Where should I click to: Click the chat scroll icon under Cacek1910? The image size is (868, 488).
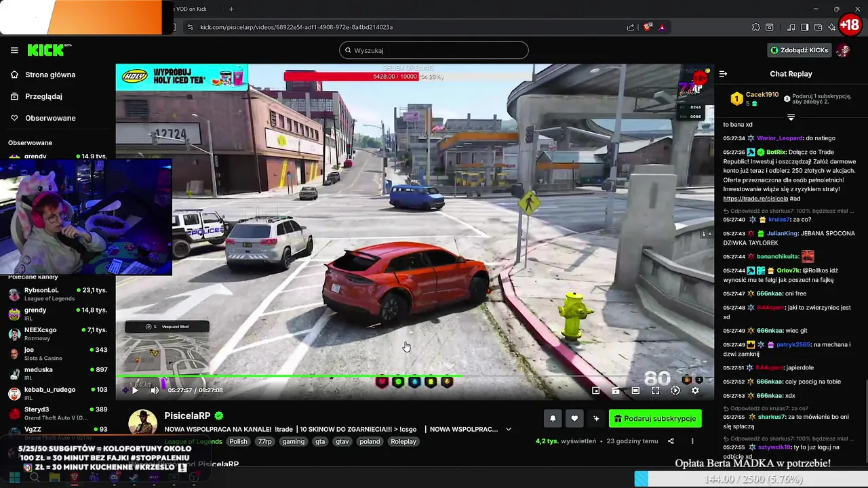[x=791, y=117]
